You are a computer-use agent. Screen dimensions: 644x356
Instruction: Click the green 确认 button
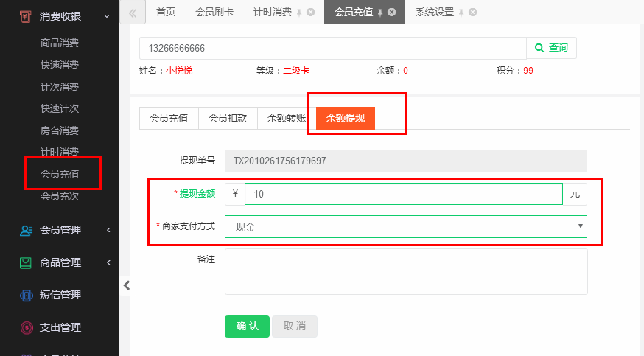248,327
